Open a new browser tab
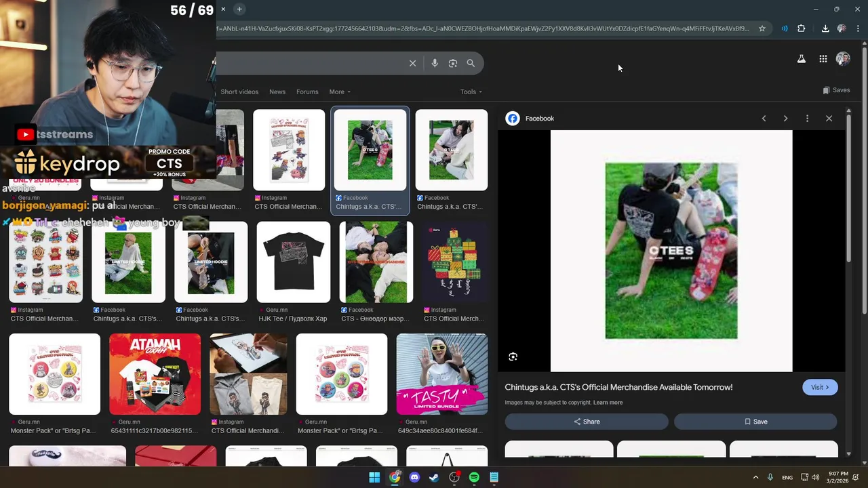868x488 pixels. point(239,9)
